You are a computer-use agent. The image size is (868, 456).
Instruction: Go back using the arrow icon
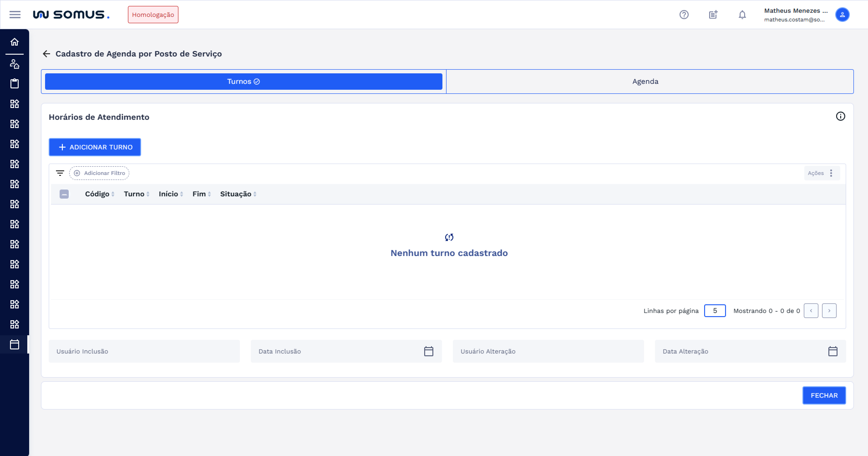click(46, 54)
